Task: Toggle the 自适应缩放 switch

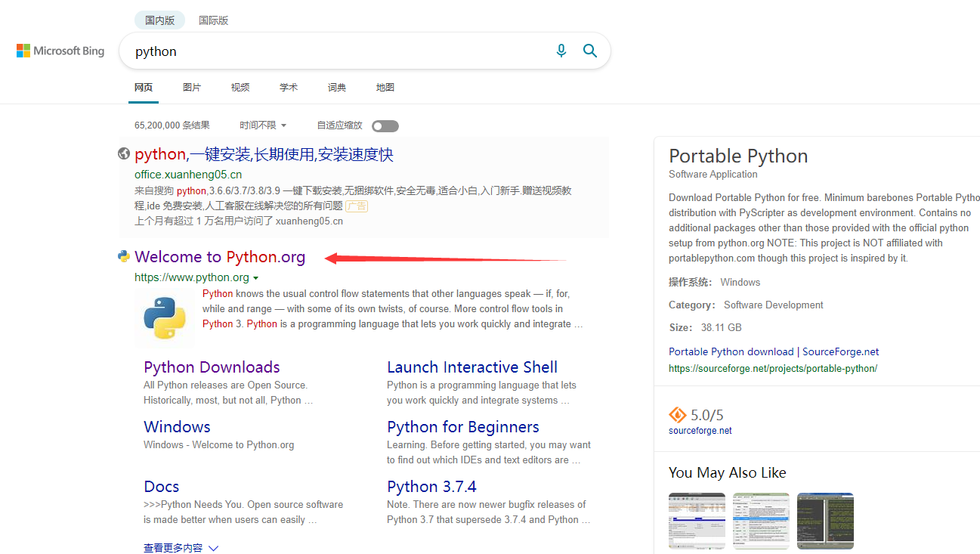Action: [x=385, y=125]
